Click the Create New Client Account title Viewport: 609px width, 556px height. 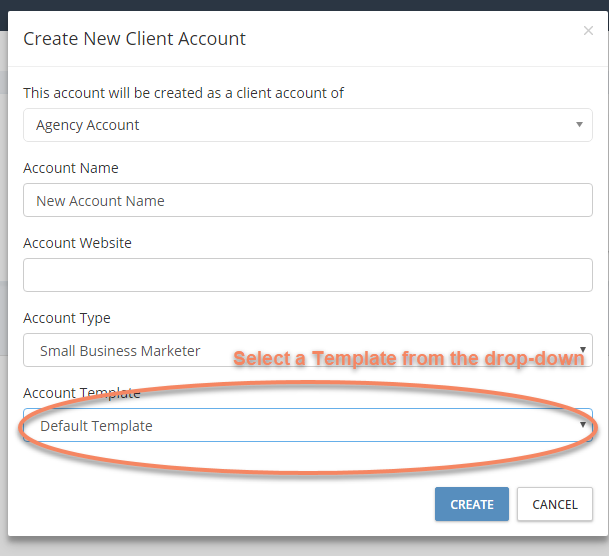(x=134, y=39)
